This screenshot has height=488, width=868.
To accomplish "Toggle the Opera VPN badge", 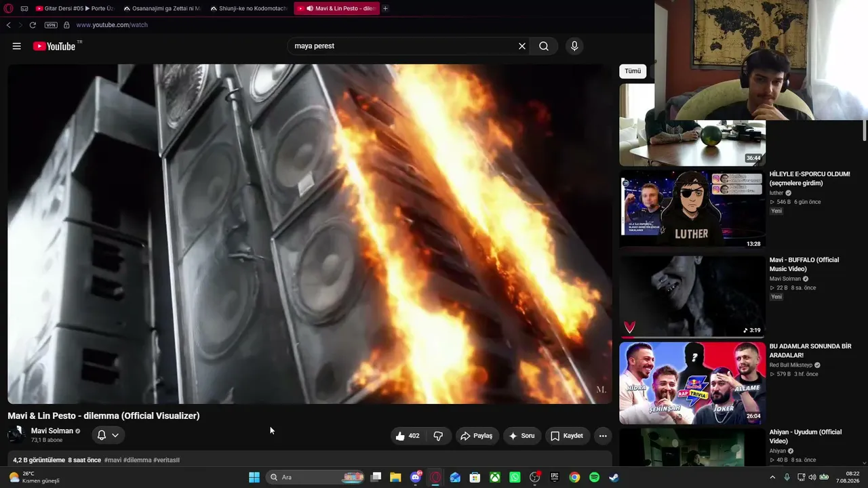I will [51, 25].
